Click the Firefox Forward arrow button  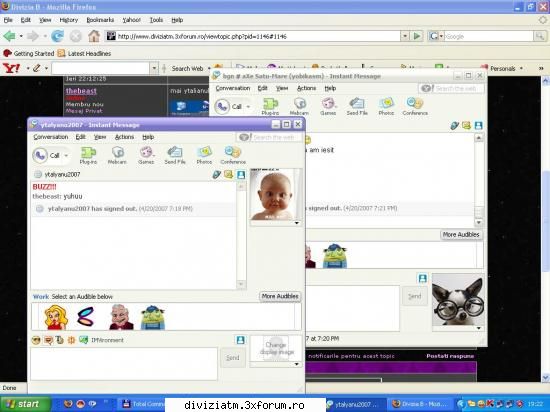click(x=33, y=36)
